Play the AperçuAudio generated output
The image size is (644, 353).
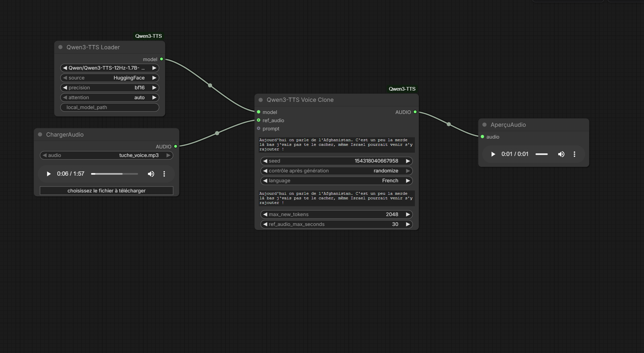493,154
